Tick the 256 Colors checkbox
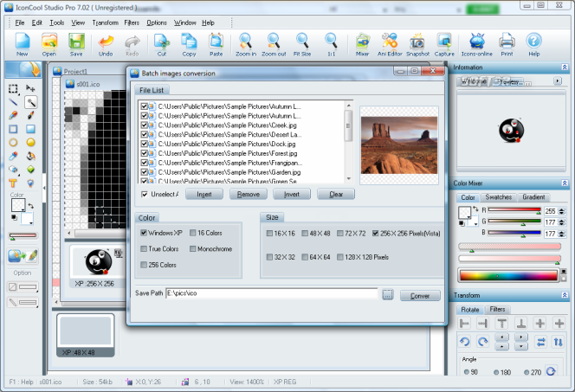 pos(144,265)
